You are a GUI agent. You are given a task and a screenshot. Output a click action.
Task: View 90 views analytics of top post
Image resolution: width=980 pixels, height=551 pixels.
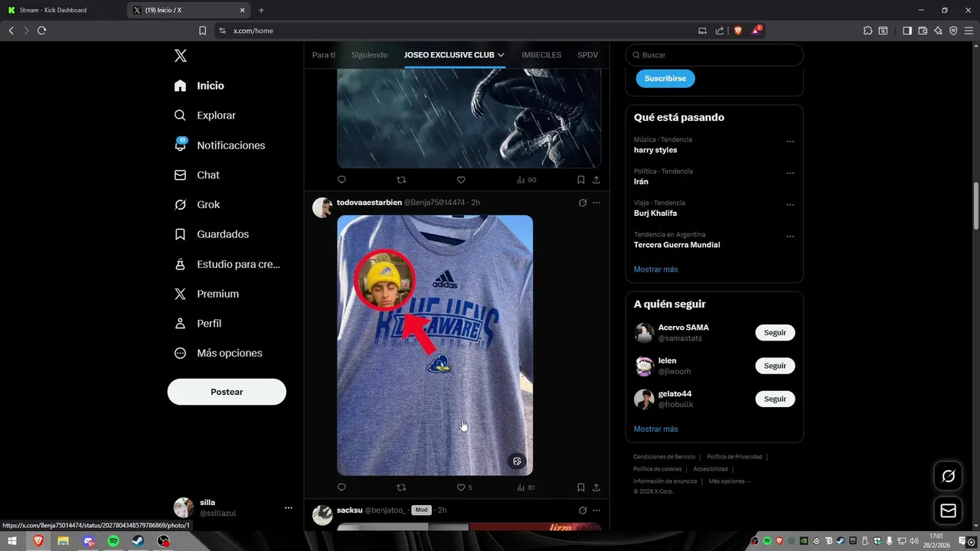click(x=526, y=180)
